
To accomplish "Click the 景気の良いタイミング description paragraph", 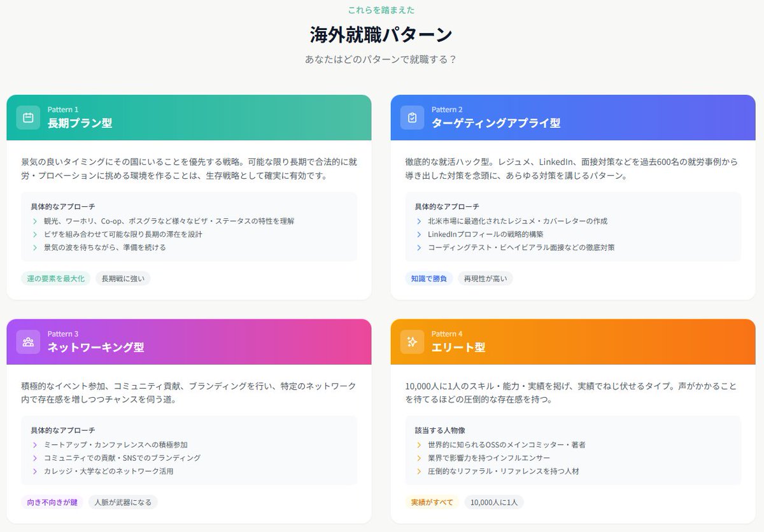I will pyautogui.click(x=189, y=169).
